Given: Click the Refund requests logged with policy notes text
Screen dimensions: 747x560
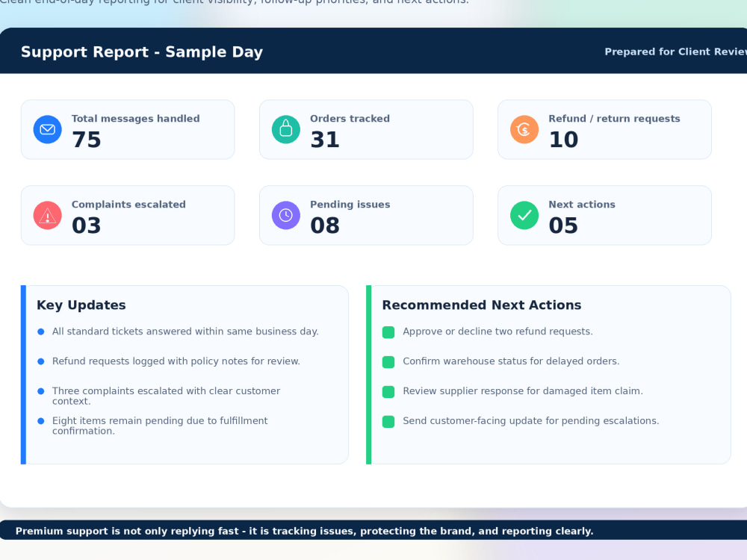Looking at the screenshot, I should click(176, 361).
